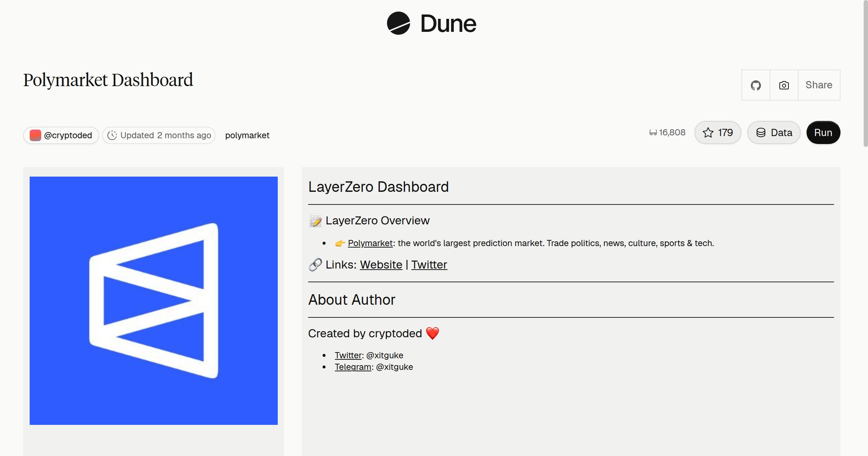Click the polymarket tag
868x456 pixels.
pos(247,135)
